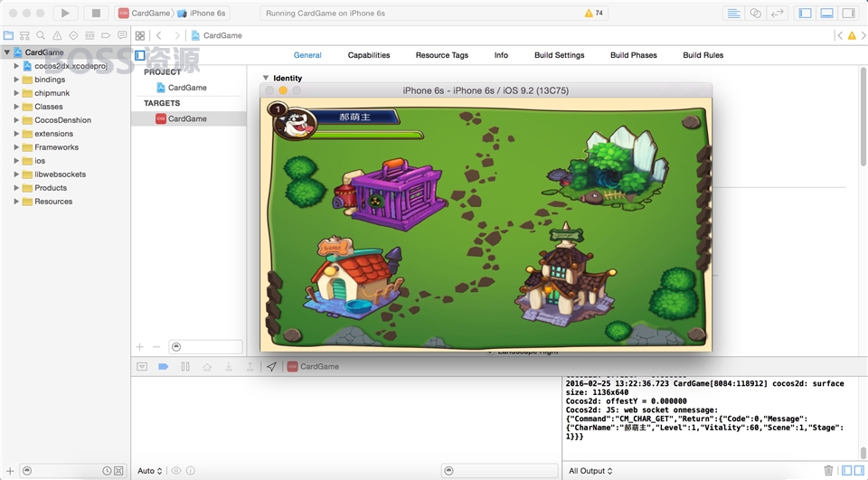The image size is (868, 480).
Task: Open the Resource Tags tab
Action: 442,55
